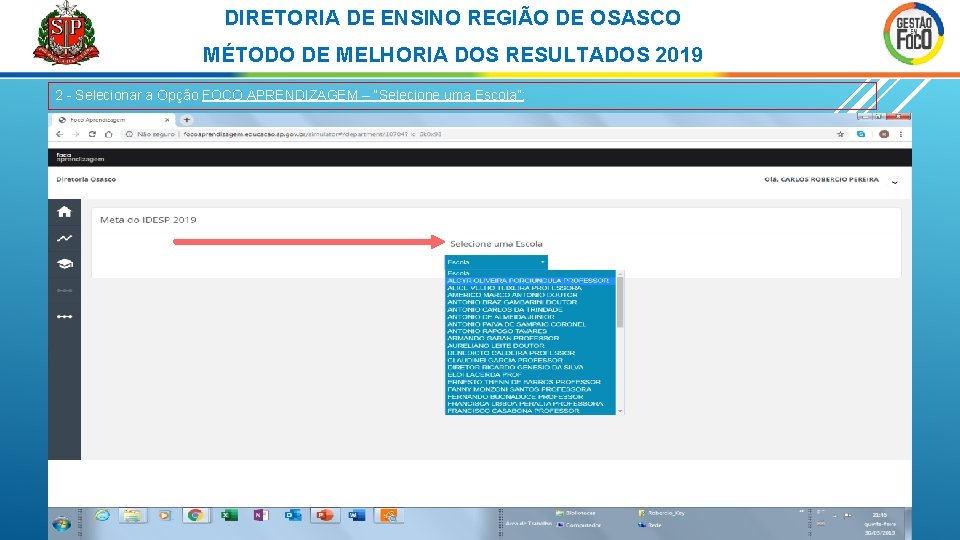
Task: Select FANNY MONZONI SANTOS PROFESSORA
Action: [530, 389]
